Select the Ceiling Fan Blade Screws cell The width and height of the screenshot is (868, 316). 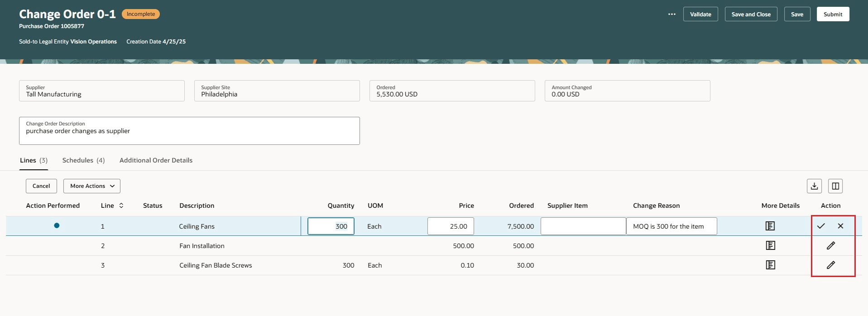[216, 265]
